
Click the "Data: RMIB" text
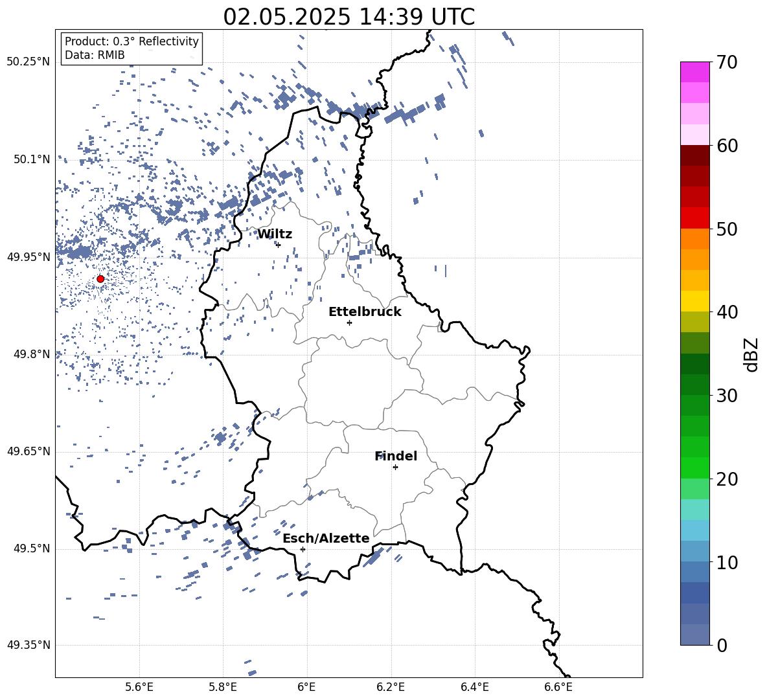pos(95,55)
